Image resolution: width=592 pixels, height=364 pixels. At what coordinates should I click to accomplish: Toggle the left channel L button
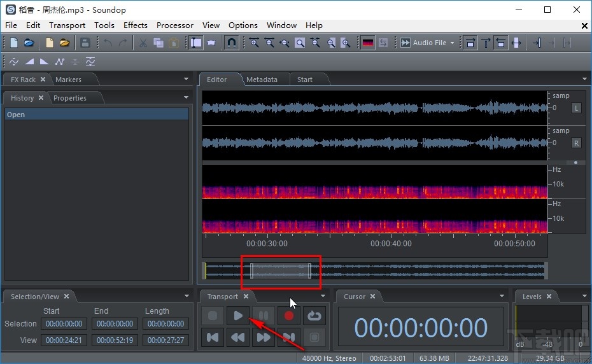click(577, 108)
